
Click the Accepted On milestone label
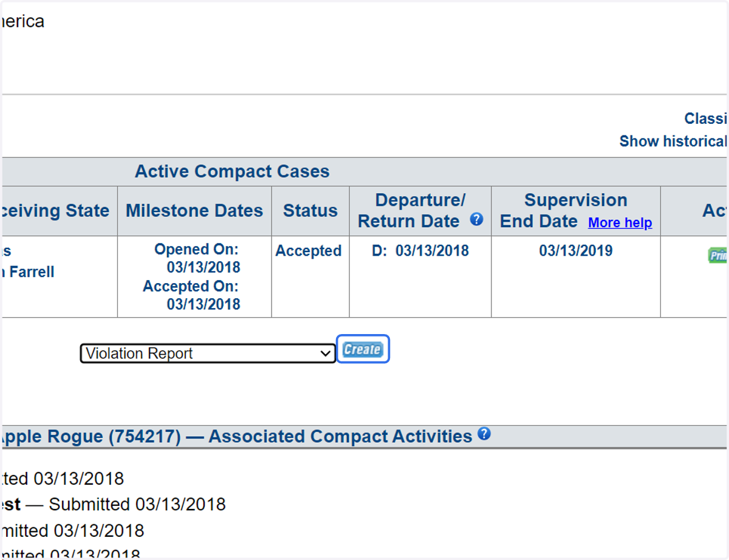(191, 286)
